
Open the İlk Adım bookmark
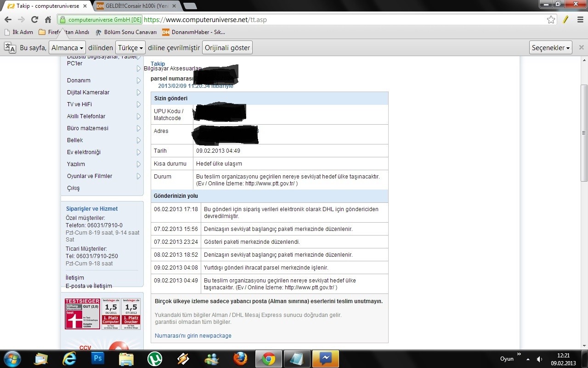18,32
